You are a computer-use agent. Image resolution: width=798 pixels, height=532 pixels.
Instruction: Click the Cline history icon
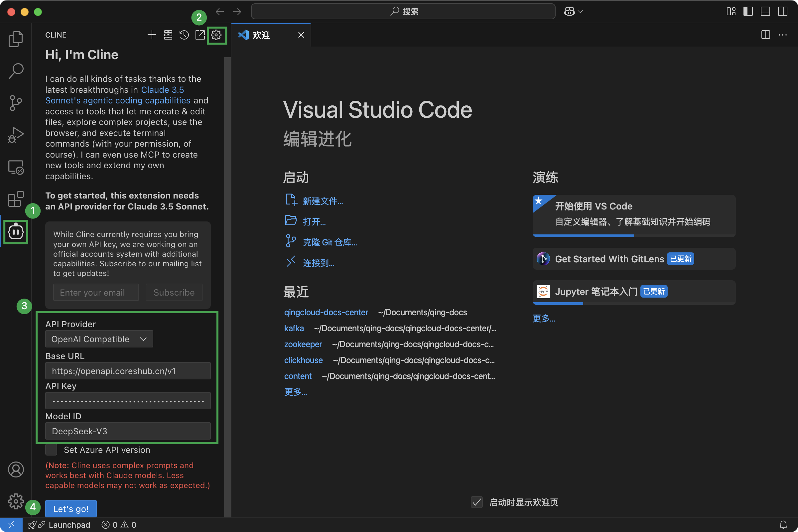coord(184,35)
